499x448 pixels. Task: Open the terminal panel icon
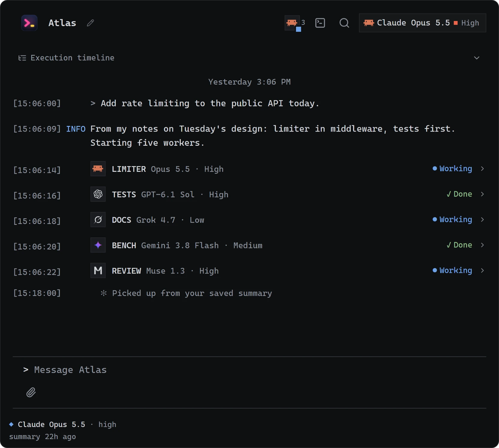point(320,23)
